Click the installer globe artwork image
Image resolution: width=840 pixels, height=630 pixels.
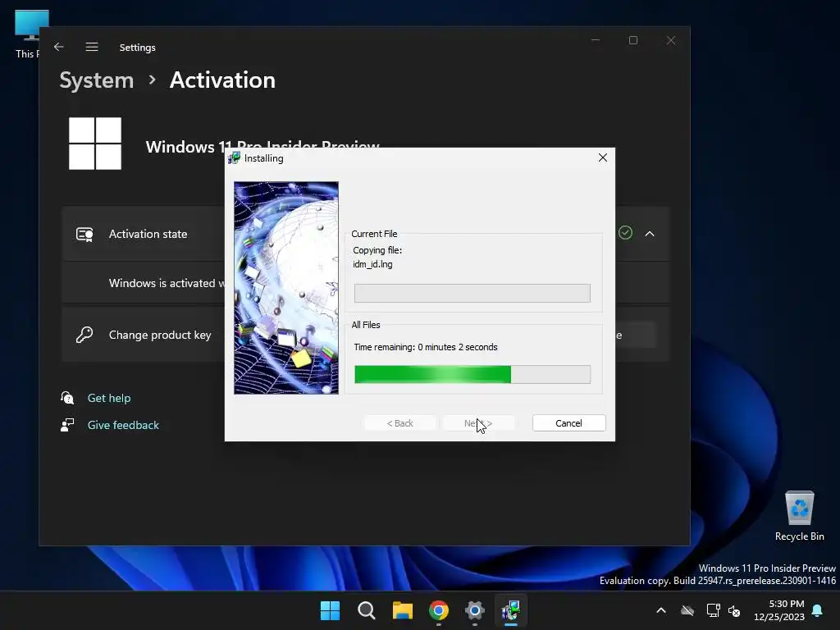coord(286,288)
